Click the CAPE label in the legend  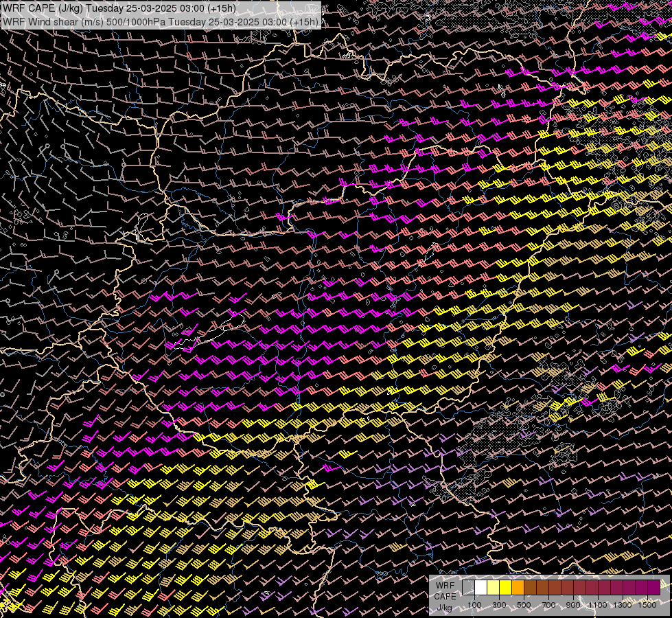pyautogui.click(x=445, y=596)
